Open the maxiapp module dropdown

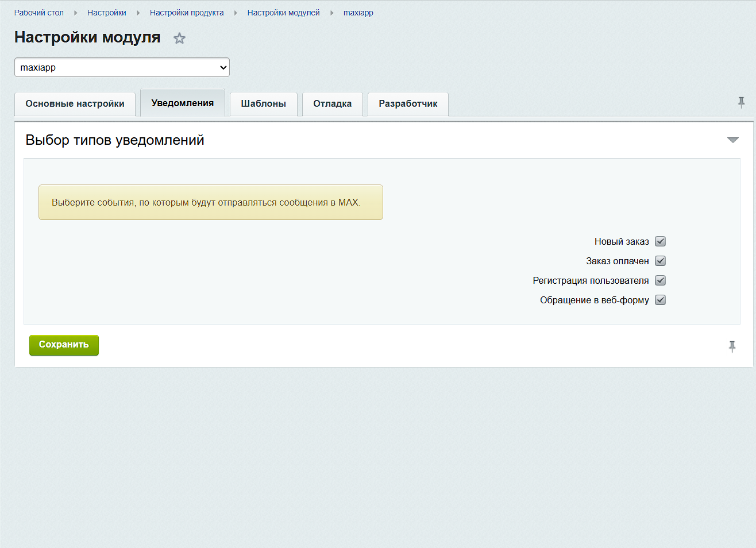point(122,67)
